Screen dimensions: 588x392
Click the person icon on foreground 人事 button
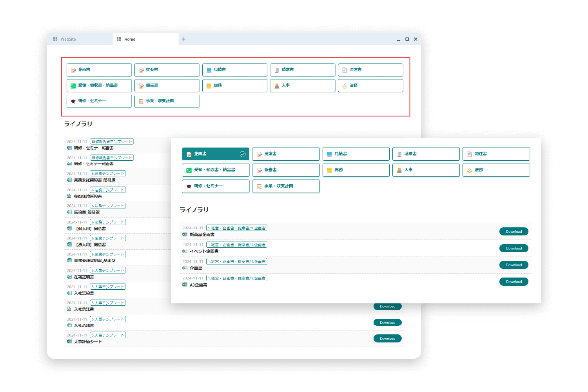coord(399,170)
